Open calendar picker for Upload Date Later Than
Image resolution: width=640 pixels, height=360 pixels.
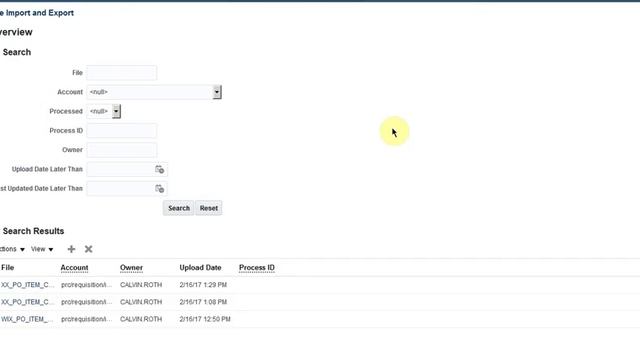[x=160, y=169]
